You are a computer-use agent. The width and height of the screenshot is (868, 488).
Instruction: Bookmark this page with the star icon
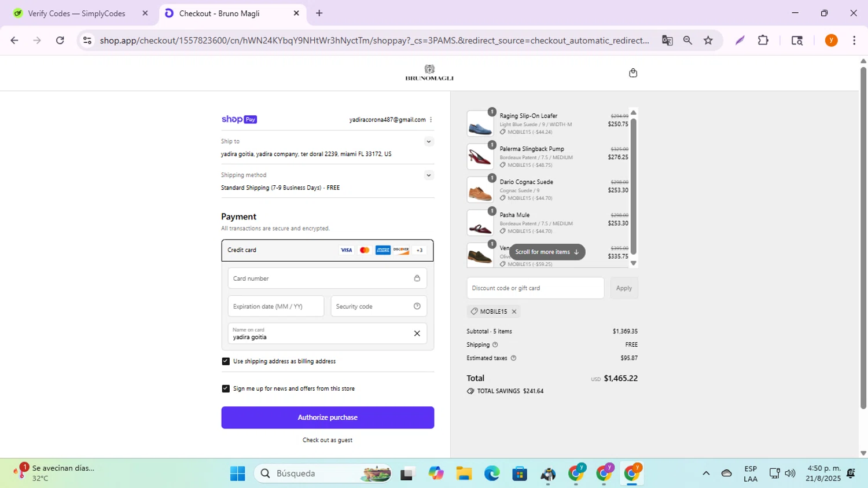point(708,41)
